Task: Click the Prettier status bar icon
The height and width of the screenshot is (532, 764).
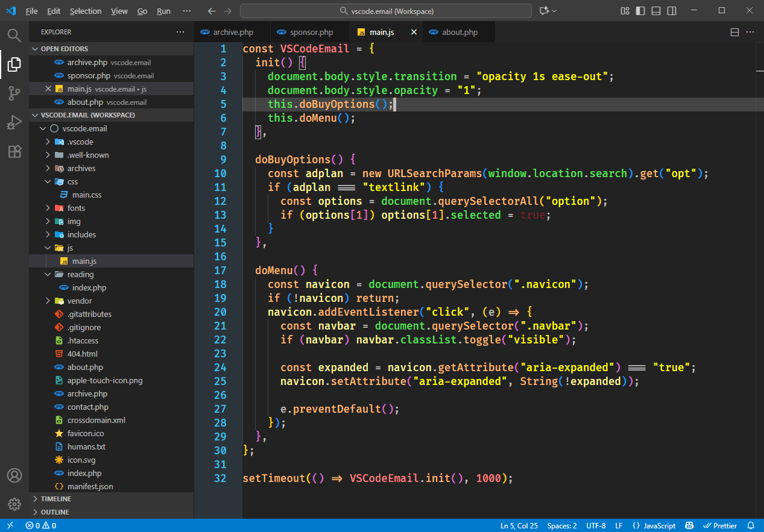Action: pos(719,525)
